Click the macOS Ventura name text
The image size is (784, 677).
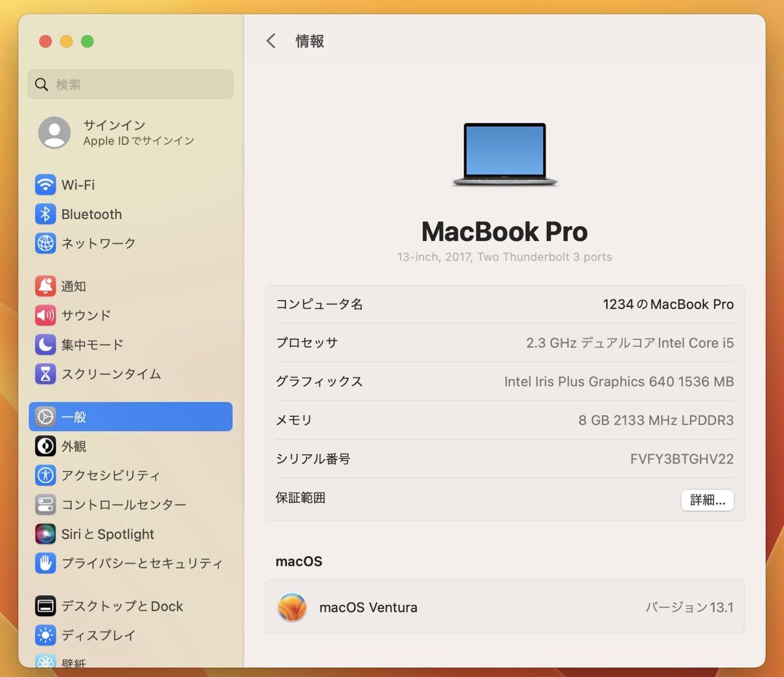[368, 607]
